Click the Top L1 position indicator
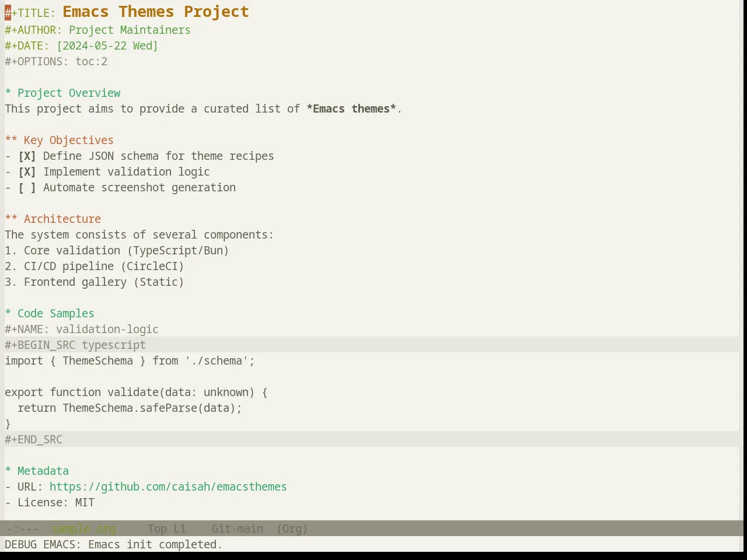 (x=167, y=529)
